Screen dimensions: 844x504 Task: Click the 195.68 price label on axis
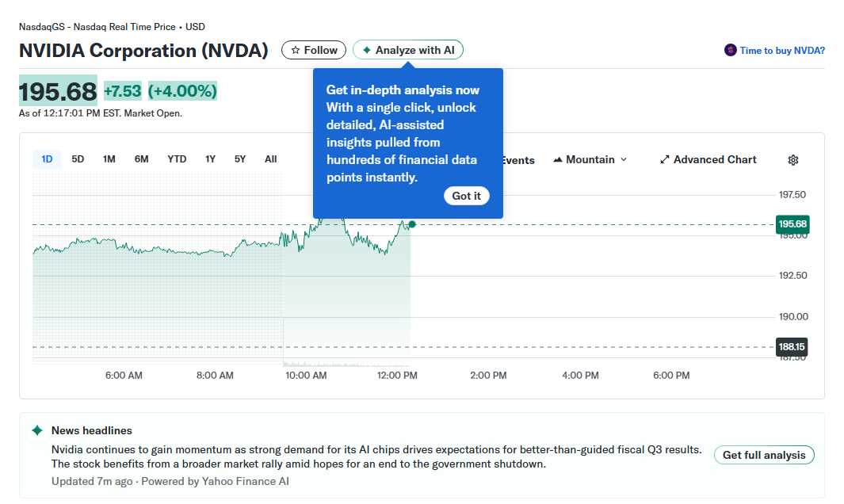click(792, 224)
